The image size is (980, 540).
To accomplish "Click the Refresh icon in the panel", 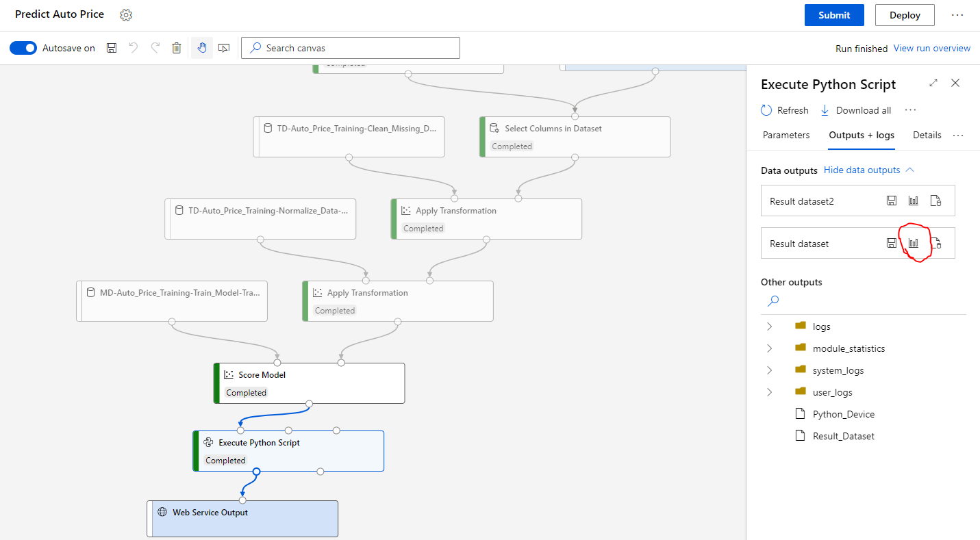I will [x=766, y=110].
